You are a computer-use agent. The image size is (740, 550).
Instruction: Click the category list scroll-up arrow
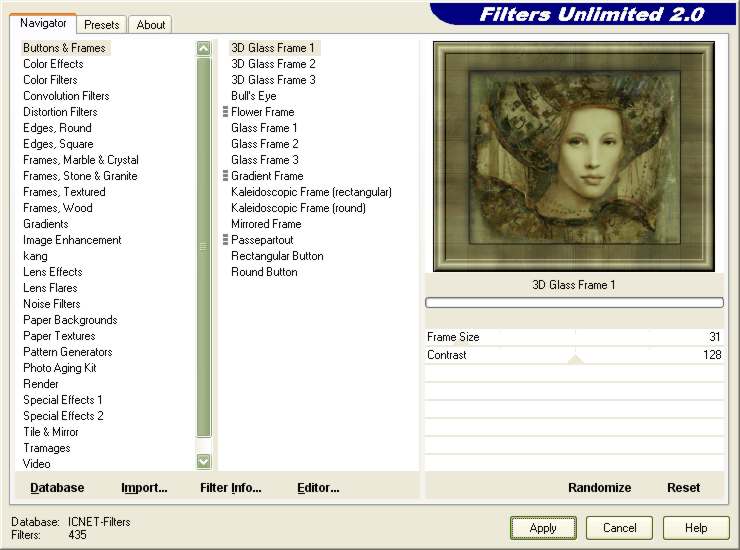click(204, 48)
